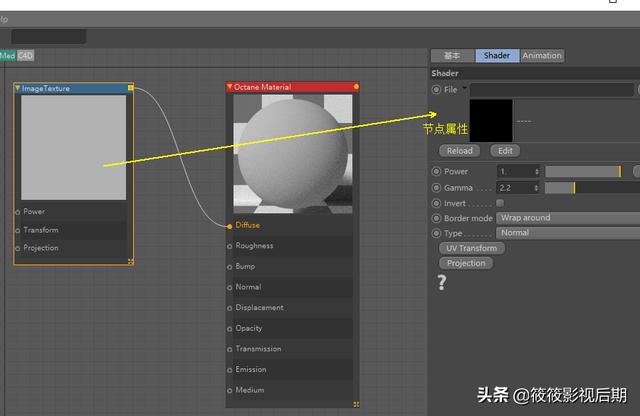Screen dimensions: 640x416
Task: Toggle Border mode animation radio dot
Action: pos(436,218)
